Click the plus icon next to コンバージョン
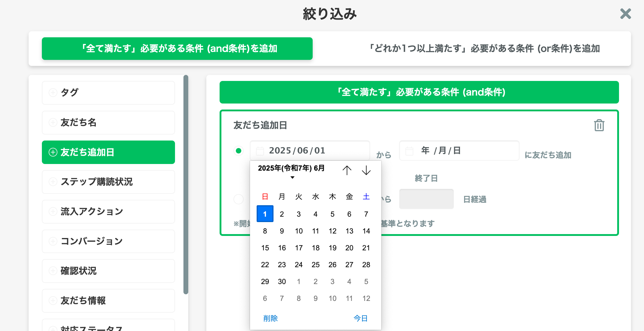Screen dimensions: 644x331 53,241
